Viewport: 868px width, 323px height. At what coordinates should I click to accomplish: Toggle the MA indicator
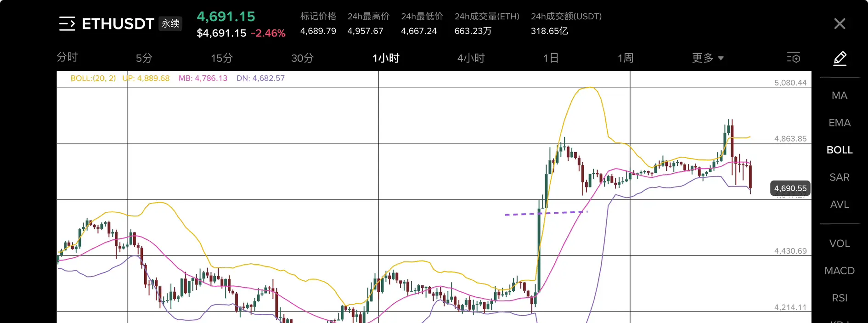840,96
